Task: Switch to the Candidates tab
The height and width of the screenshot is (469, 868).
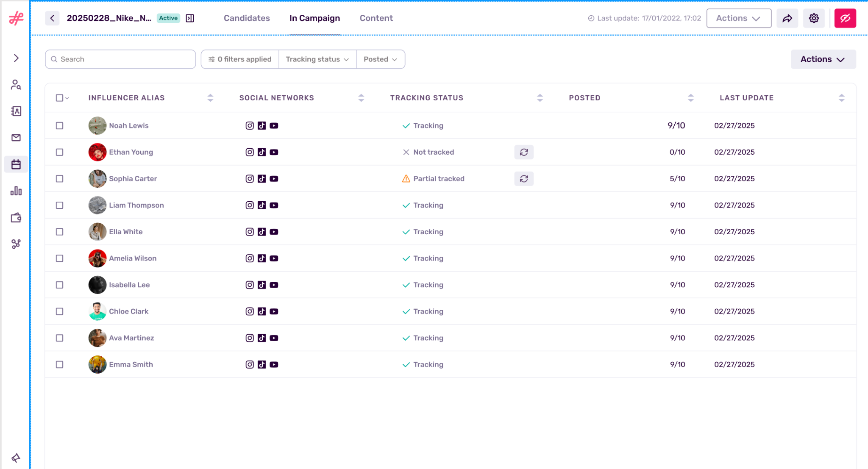Action: [247, 18]
